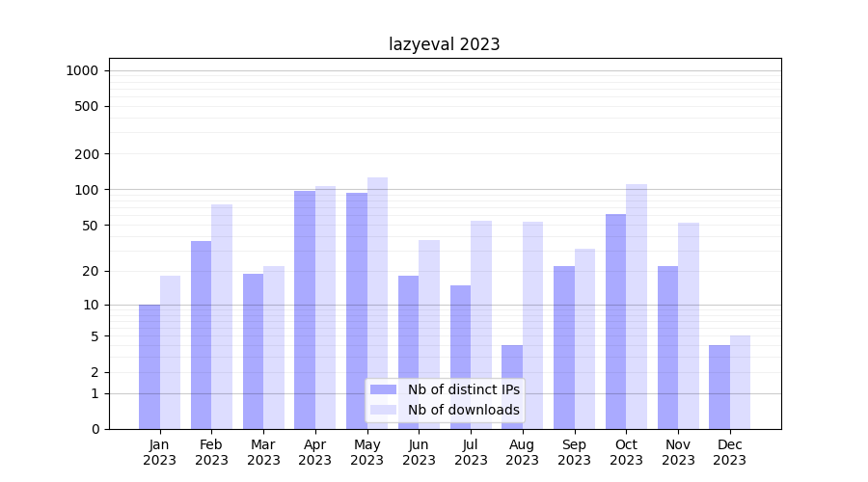Screen dimensions: 868x482
Task: Select the 1000 y-axis tick label
Action: (82, 70)
